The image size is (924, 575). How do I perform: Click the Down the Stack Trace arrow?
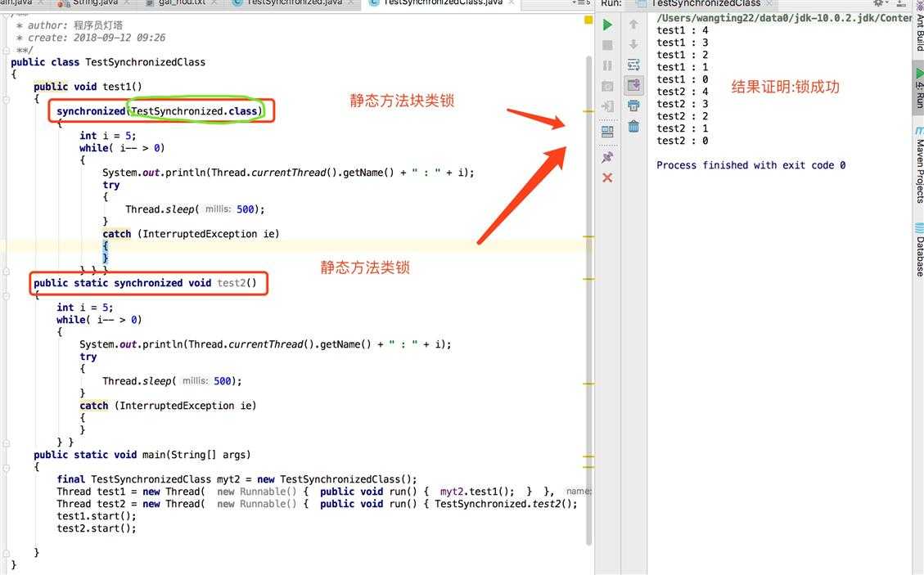[633, 44]
